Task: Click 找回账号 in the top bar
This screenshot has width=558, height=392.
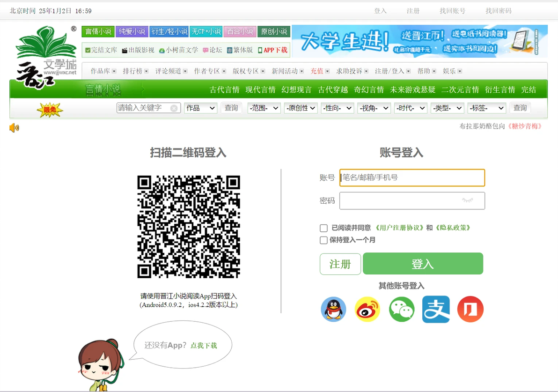Action: pos(452,11)
